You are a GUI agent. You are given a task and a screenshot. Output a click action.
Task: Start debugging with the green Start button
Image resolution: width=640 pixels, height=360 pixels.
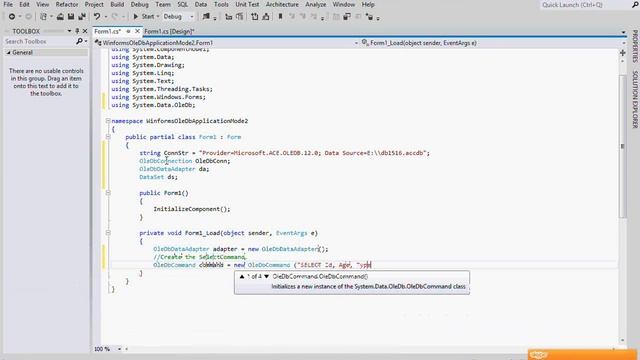[x=144, y=17]
